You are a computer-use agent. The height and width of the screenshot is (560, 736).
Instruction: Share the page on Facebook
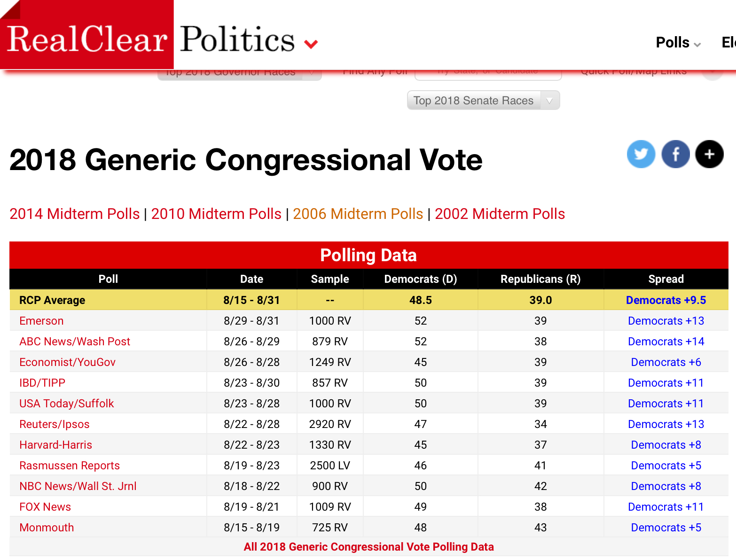675,154
